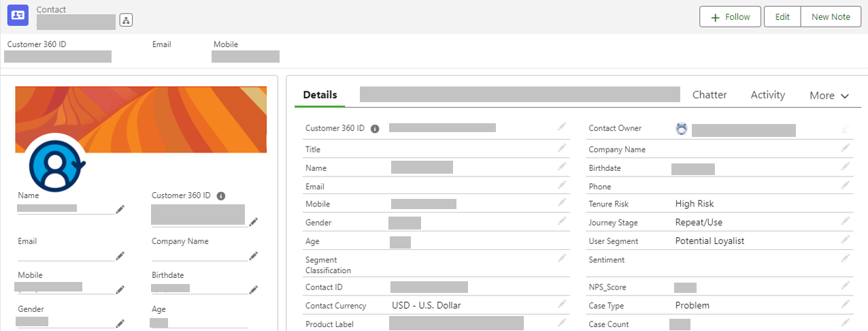Click Customer 360 ID info icon in Details
This screenshot has height=331, width=868.
375,128
